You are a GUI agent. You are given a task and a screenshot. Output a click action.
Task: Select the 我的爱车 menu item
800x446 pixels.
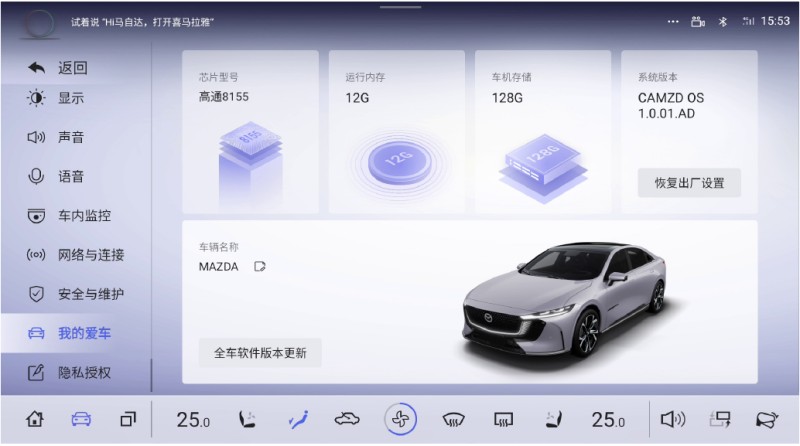point(76,333)
